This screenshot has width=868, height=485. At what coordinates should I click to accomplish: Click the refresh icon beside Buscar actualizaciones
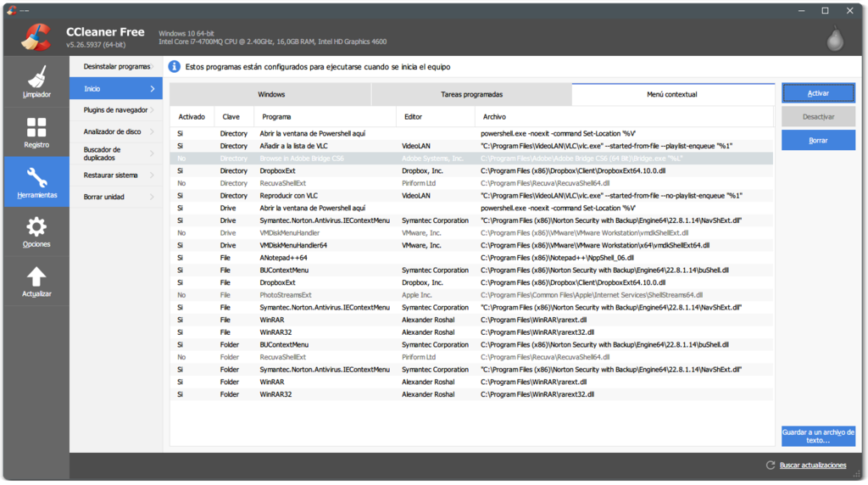point(770,465)
